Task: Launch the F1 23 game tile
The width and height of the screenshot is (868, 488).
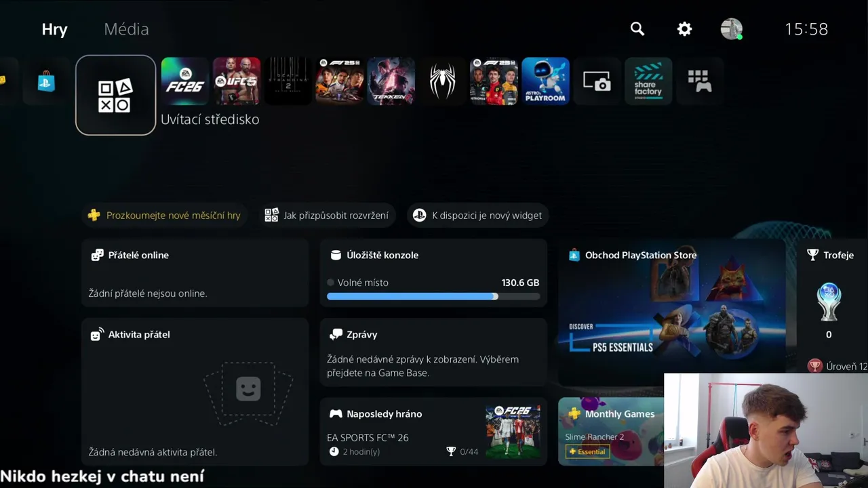Action: pos(494,81)
